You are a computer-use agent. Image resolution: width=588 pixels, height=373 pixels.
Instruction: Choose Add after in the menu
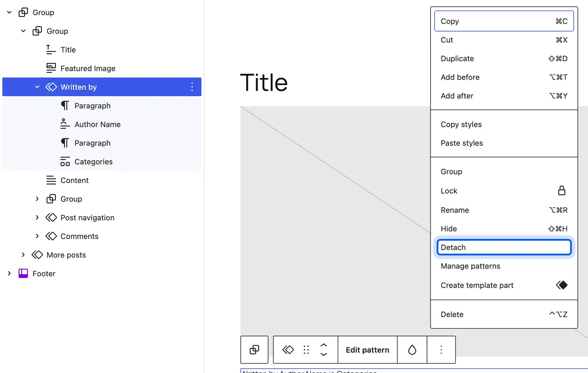pos(504,96)
